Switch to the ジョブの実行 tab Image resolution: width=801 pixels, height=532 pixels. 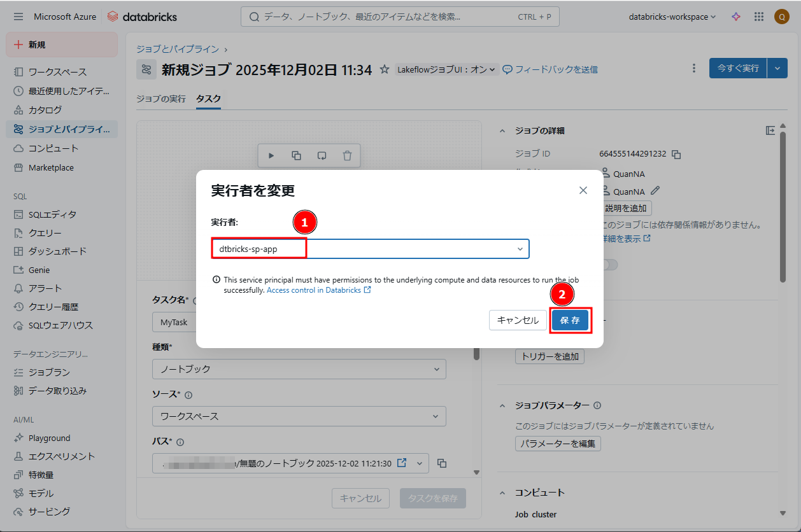(x=161, y=99)
